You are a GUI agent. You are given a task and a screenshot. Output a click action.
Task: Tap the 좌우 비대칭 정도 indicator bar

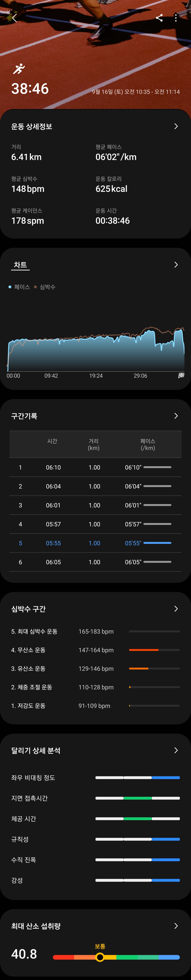(137, 778)
